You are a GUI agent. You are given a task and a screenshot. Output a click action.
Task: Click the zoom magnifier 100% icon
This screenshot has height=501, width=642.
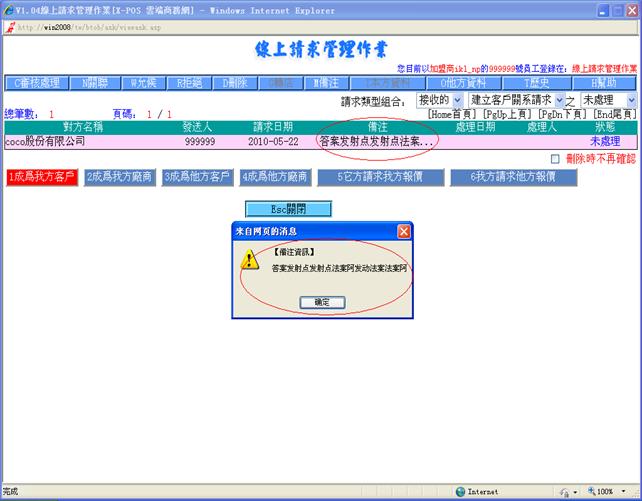[x=592, y=492]
